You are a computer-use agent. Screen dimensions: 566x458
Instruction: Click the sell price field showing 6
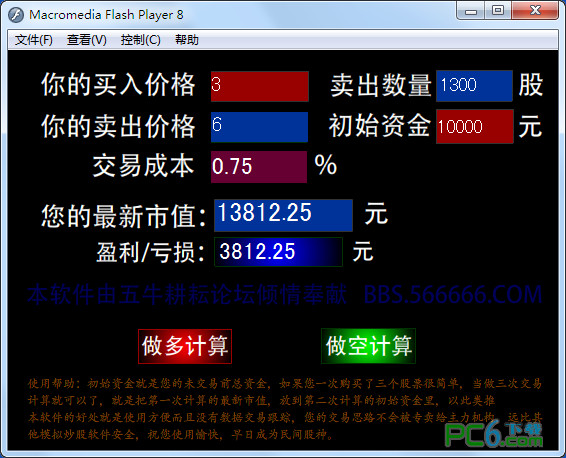click(x=260, y=127)
